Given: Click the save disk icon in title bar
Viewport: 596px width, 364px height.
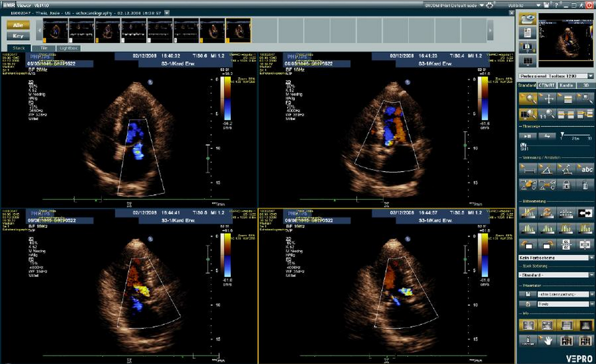Looking at the screenshot, I should coord(546,5).
